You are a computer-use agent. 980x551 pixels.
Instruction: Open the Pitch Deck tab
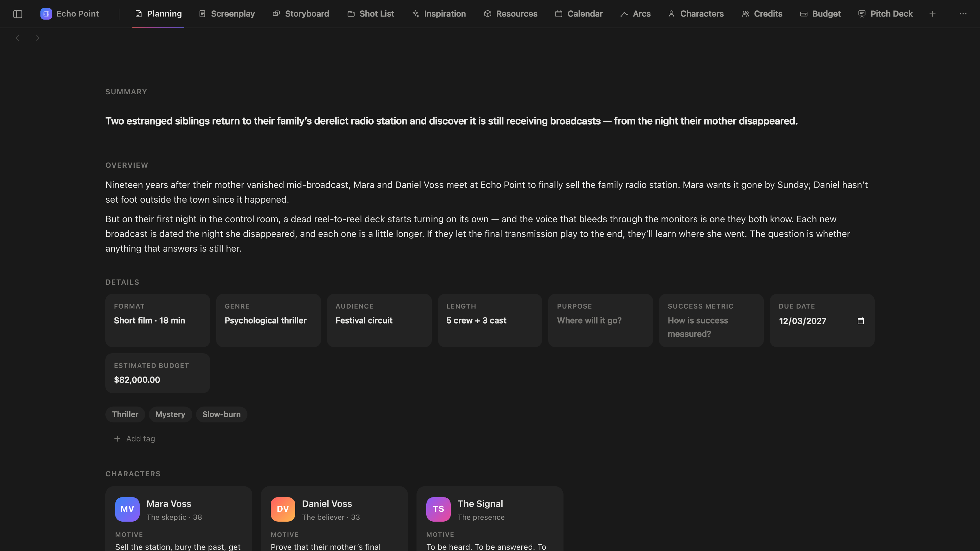885,14
